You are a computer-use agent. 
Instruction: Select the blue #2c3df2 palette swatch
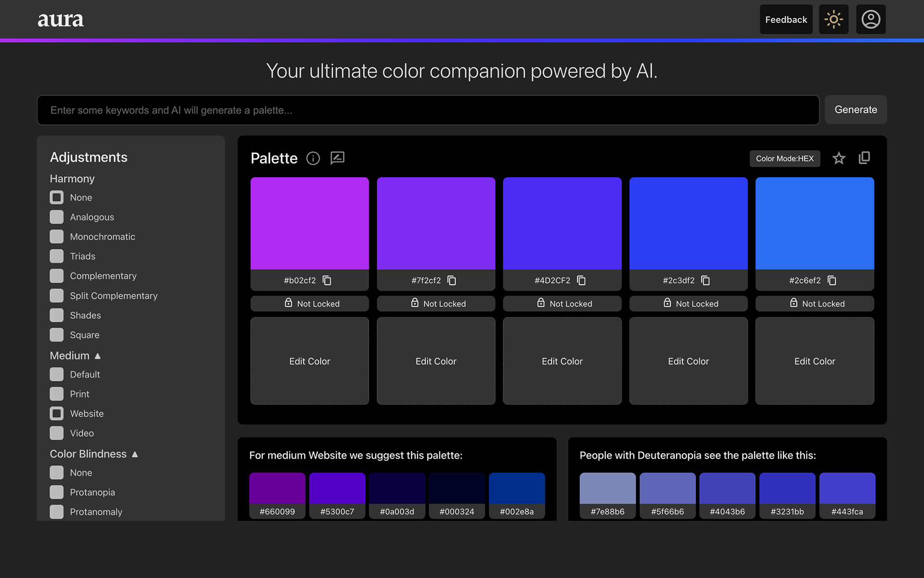click(688, 223)
